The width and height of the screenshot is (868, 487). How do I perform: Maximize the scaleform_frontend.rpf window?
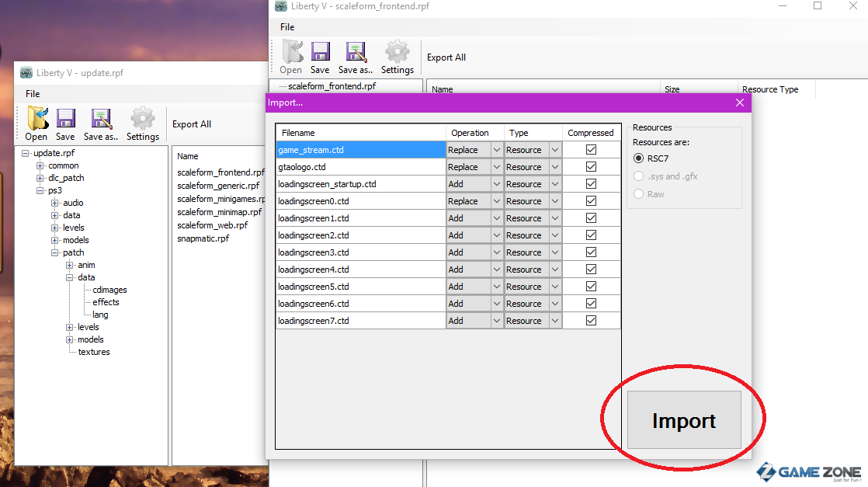[x=818, y=5]
